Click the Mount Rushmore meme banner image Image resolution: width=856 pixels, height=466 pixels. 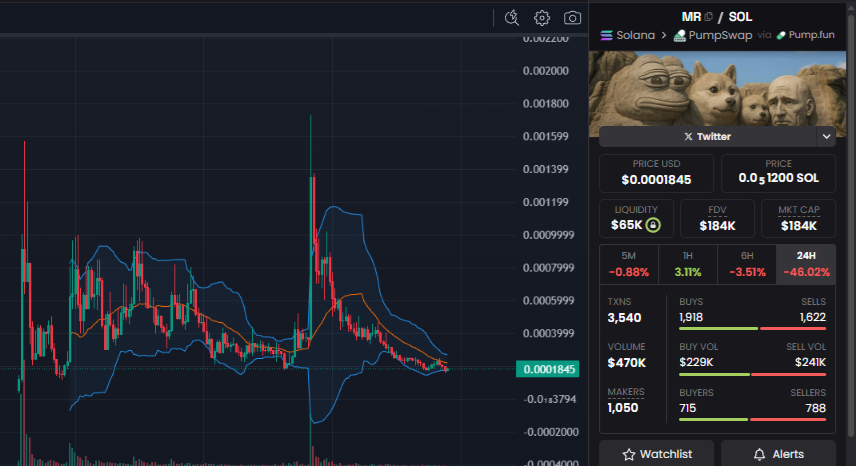click(717, 89)
